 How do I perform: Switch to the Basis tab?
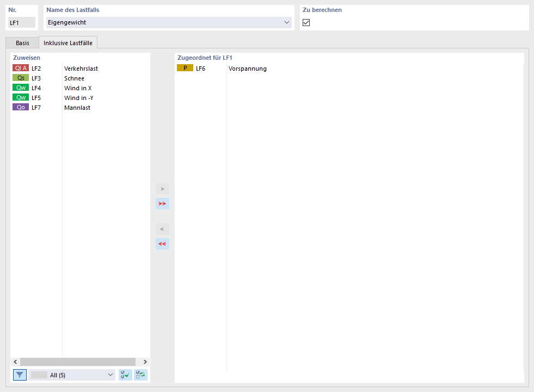pyautogui.click(x=22, y=43)
